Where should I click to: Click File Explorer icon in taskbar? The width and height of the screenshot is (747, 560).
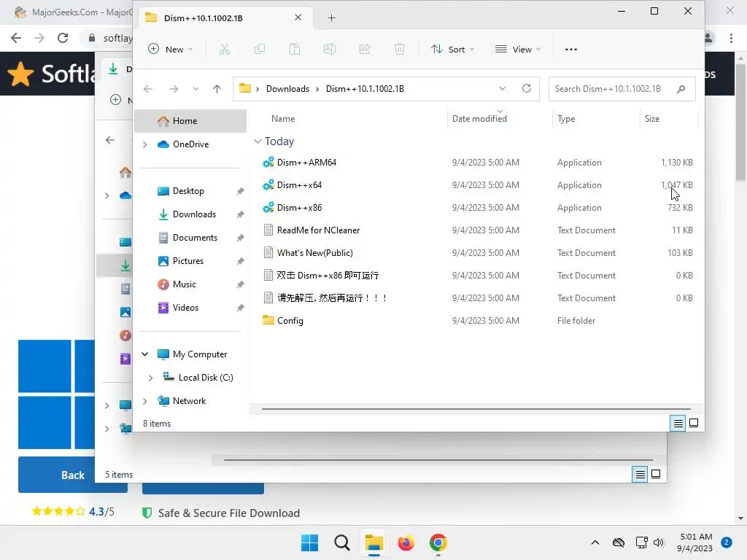[374, 542]
